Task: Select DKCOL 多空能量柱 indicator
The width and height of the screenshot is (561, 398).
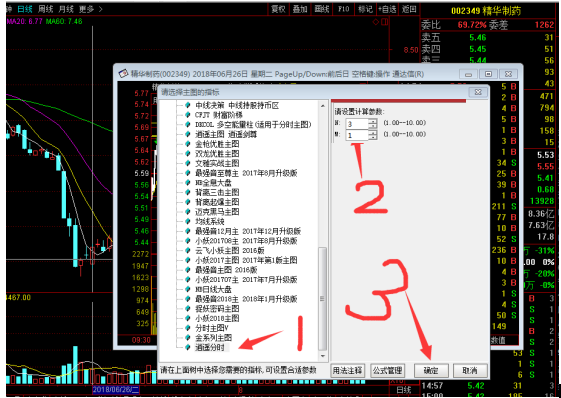Action: coord(253,125)
